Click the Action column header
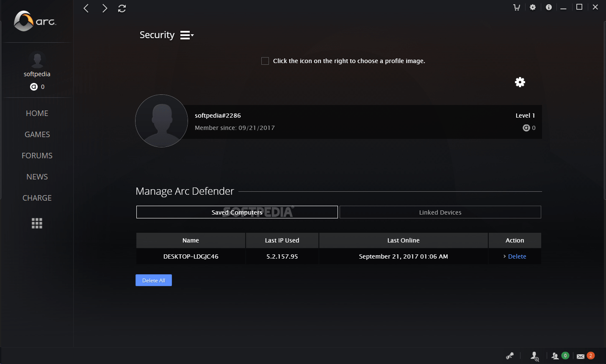 515,240
